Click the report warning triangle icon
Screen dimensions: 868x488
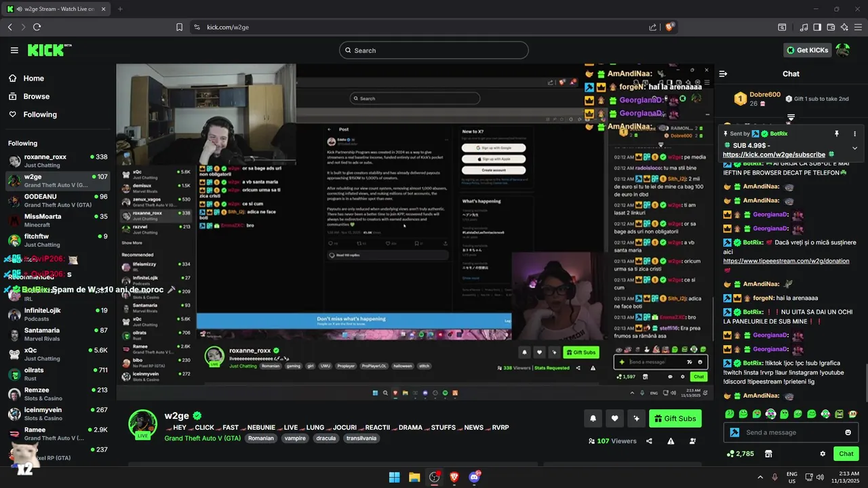671,441
